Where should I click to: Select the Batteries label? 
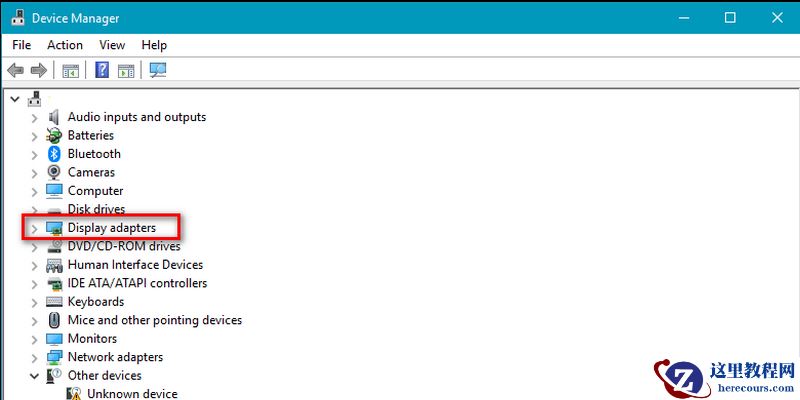91,135
